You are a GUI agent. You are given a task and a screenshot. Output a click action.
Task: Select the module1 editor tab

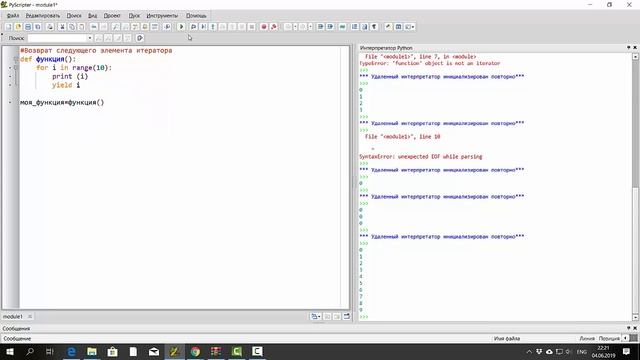pyautogui.click(x=13, y=316)
